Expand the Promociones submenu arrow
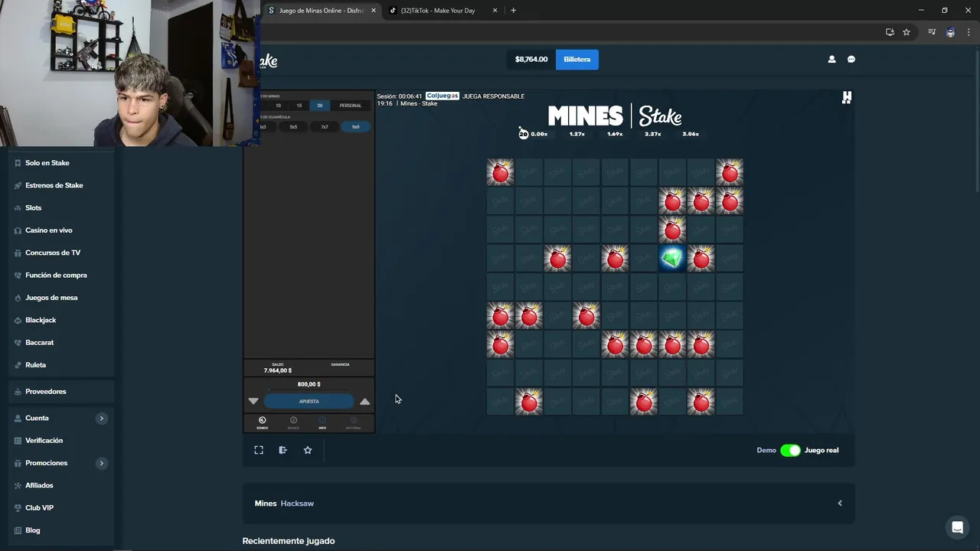Viewport: 980px width, 551px height. point(101,463)
